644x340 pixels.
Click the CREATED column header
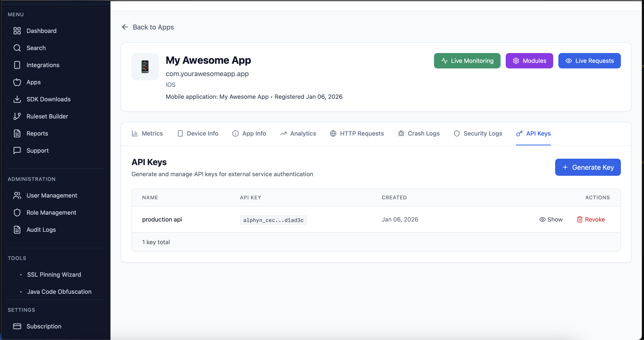(x=394, y=197)
